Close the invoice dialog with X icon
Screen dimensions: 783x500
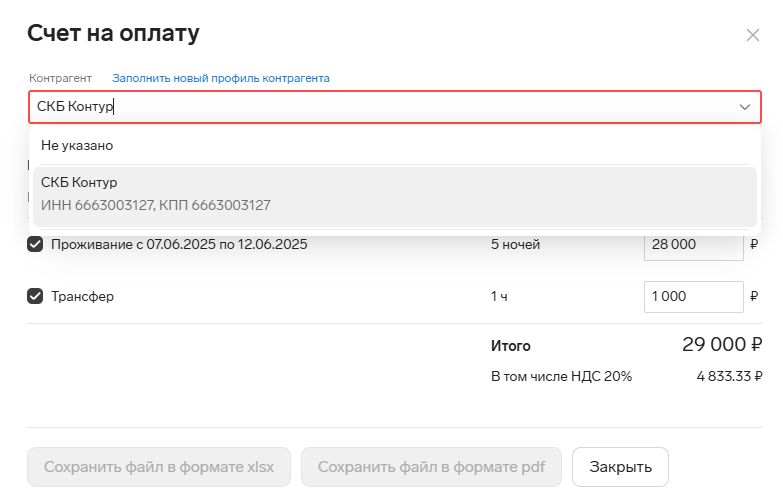coord(753,35)
